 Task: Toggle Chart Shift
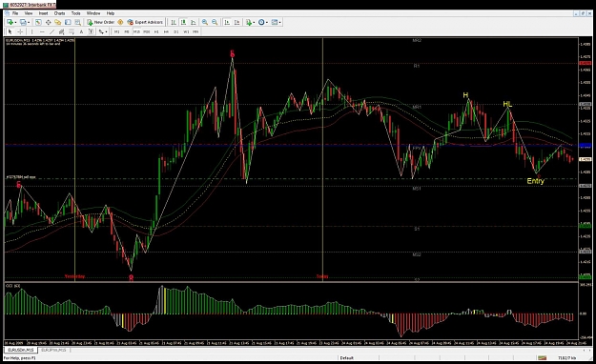pyautogui.click(x=236, y=23)
